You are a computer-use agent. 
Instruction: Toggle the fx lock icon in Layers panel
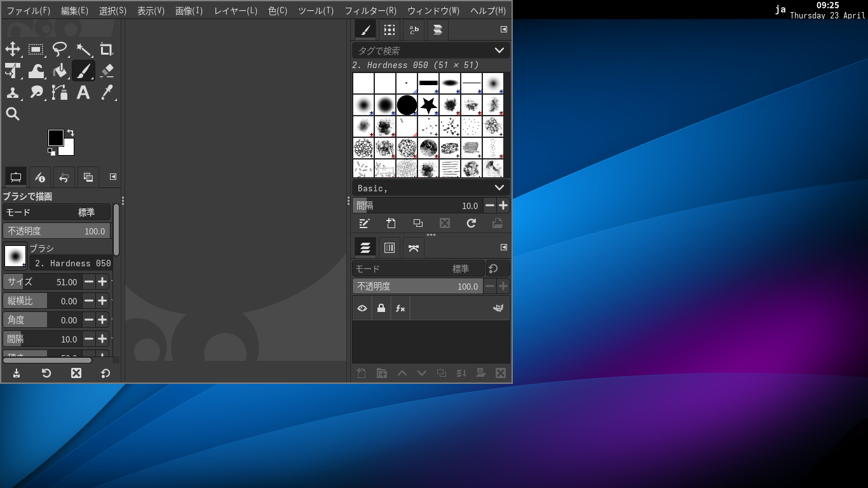click(400, 308)
